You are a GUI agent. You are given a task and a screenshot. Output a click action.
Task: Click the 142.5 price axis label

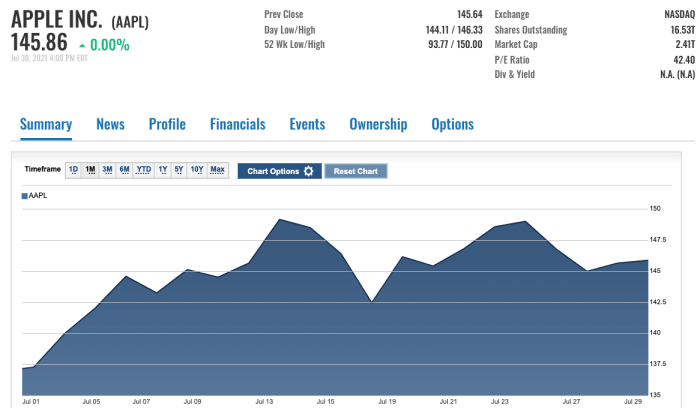[x=658, y=302]
